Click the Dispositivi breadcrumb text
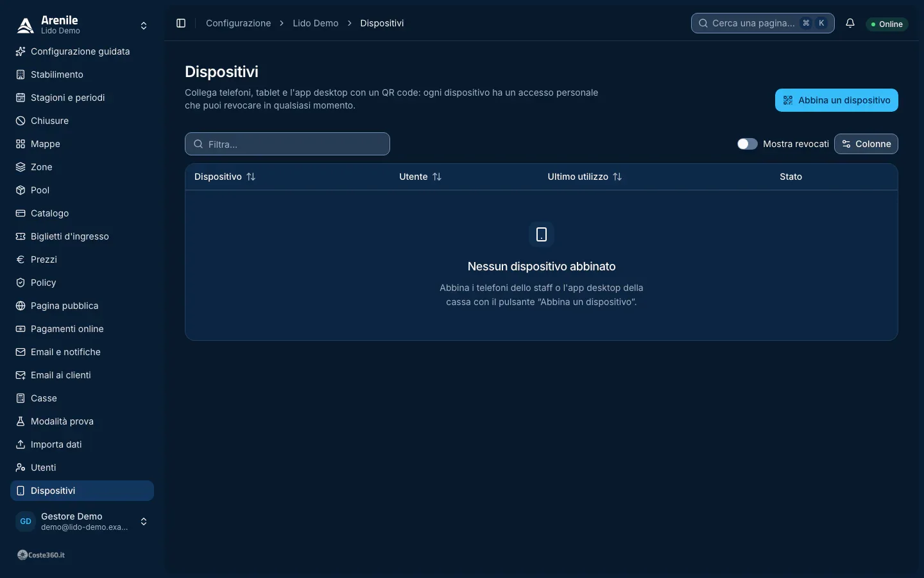 point(382,23)
